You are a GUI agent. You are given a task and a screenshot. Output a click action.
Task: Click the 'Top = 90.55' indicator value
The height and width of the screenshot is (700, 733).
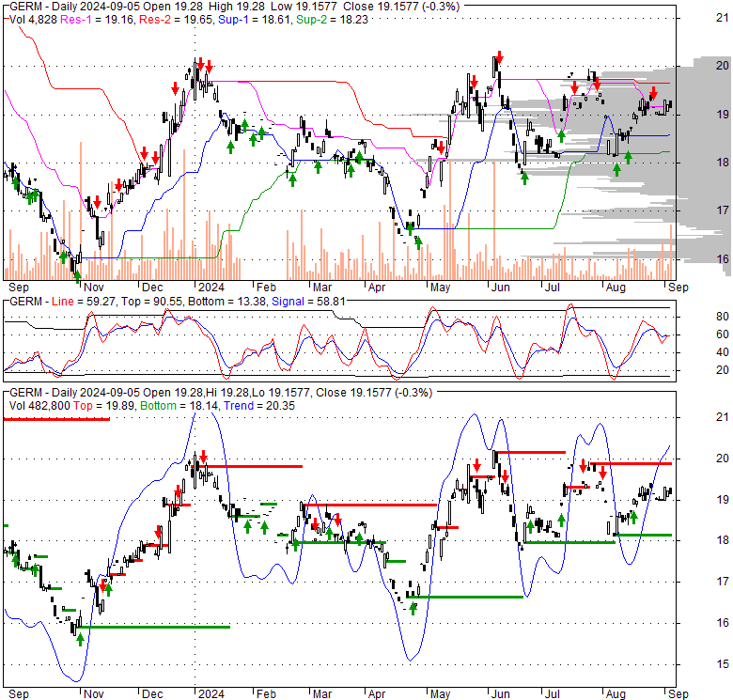click(151, 302)
